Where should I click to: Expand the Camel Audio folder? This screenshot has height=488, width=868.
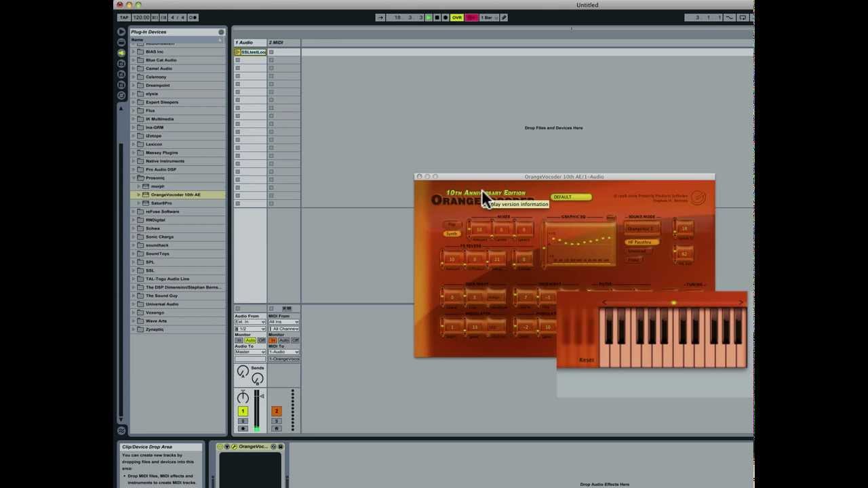pos(134,68)
